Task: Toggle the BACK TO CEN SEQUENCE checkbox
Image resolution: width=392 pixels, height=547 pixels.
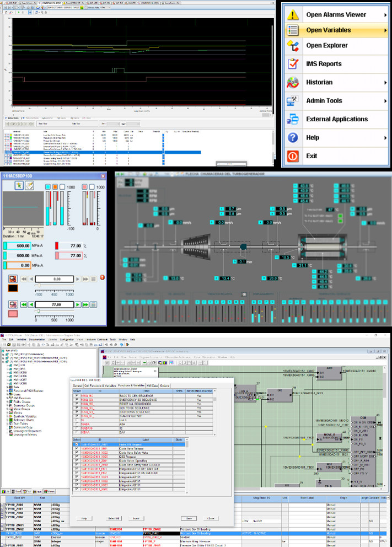Action: 76,396
